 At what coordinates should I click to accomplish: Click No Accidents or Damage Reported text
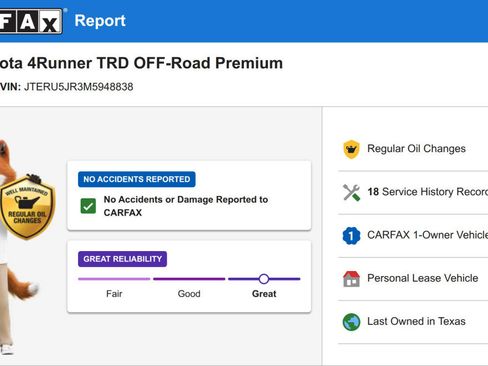click(186, 206)
